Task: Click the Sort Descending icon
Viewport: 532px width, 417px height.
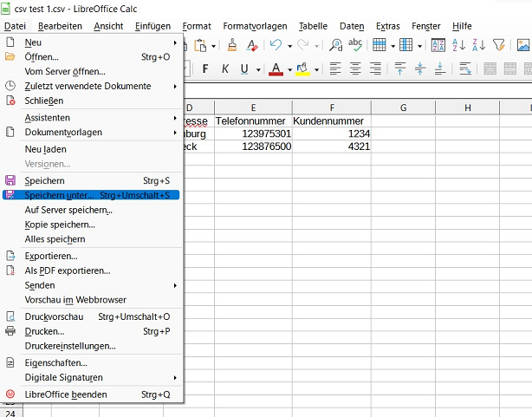Action: pyautogui.click(x=479, y=45)
